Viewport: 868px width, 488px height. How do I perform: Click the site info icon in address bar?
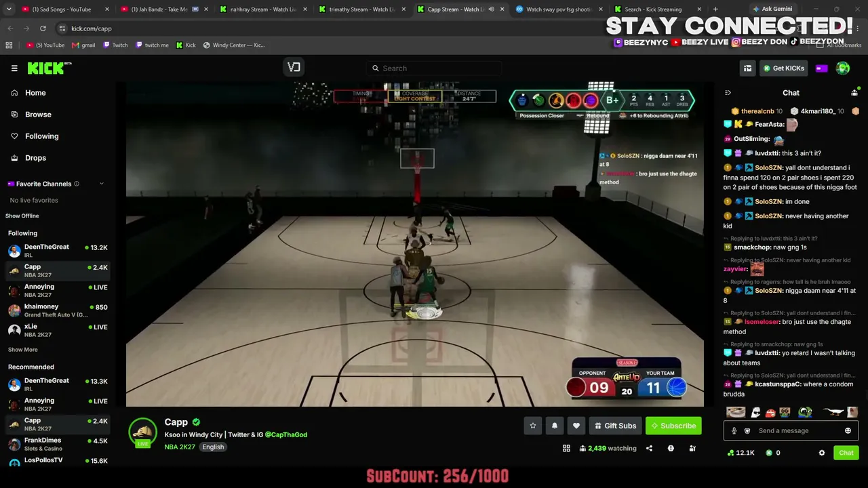tap(62, 28)
